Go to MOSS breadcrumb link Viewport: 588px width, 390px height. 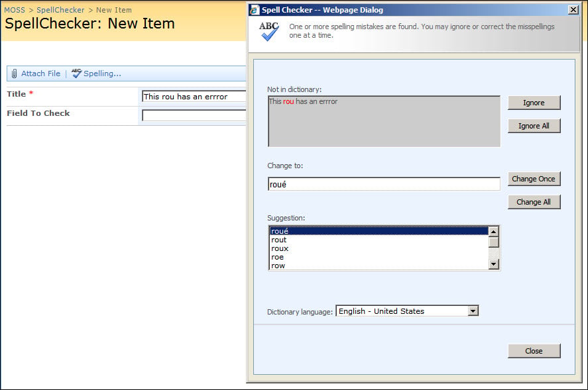[15, 10]
